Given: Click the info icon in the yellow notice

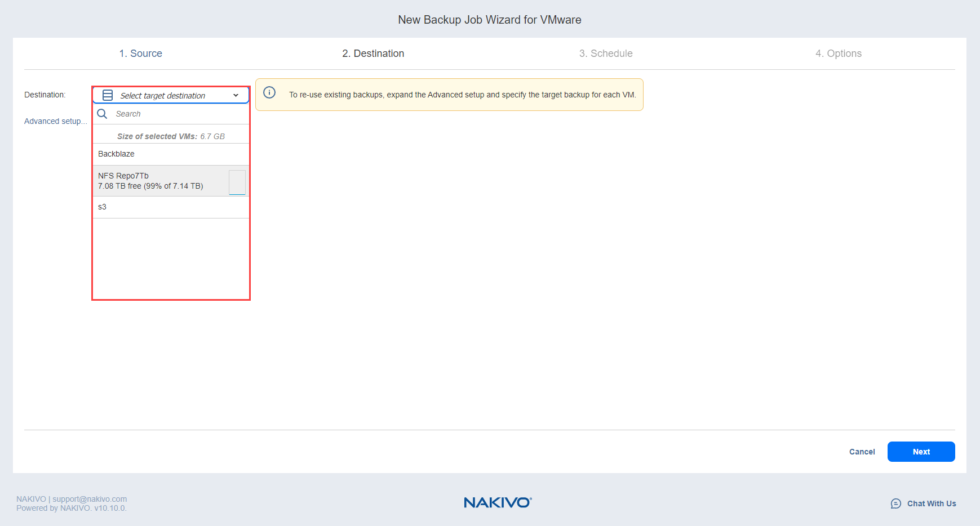Looking at the screenshot, I should pyautogui.click(x=269, y=93).
